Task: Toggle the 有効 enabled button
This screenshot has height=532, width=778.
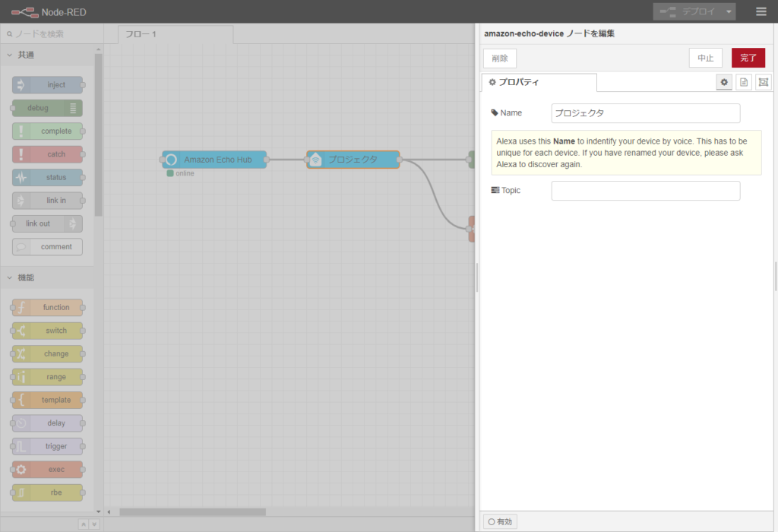Action: point(501,522)
